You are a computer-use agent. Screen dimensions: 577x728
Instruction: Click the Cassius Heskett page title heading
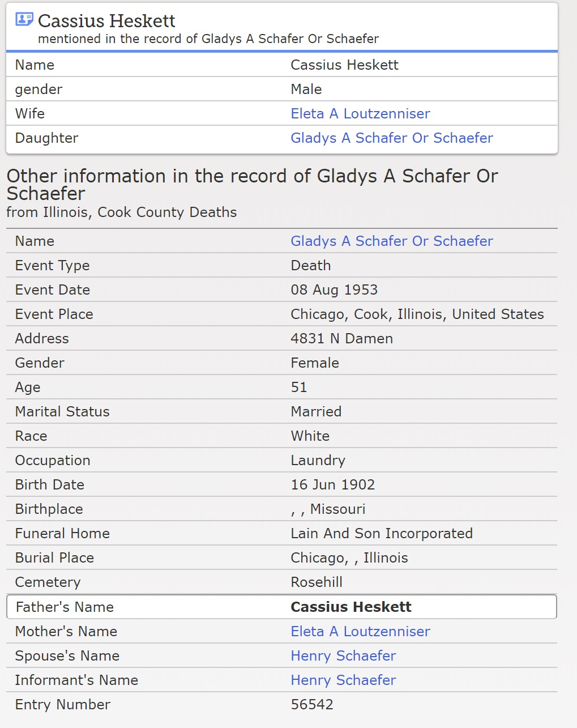point(106,21)
